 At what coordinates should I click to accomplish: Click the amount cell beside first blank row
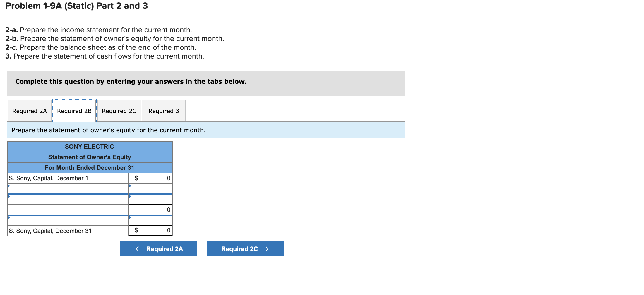pos(150,189)
